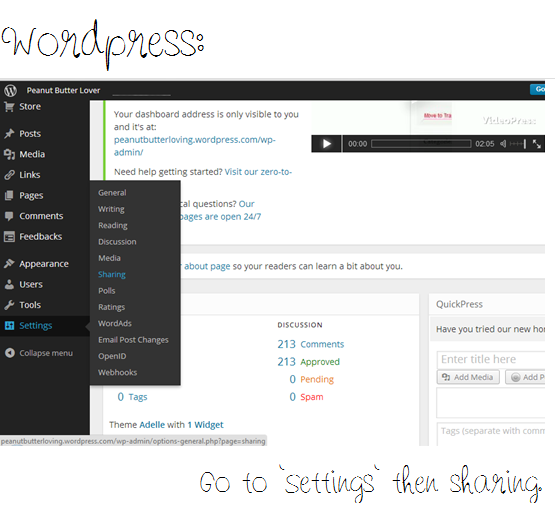
Task: Open the Writing settings submenu item
Action: point(111,209)
